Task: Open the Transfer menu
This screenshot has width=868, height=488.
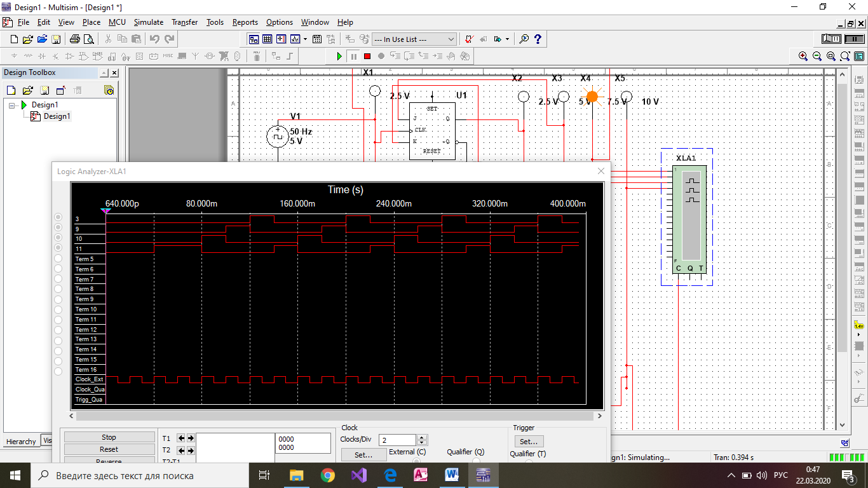Action: (185, 22)
